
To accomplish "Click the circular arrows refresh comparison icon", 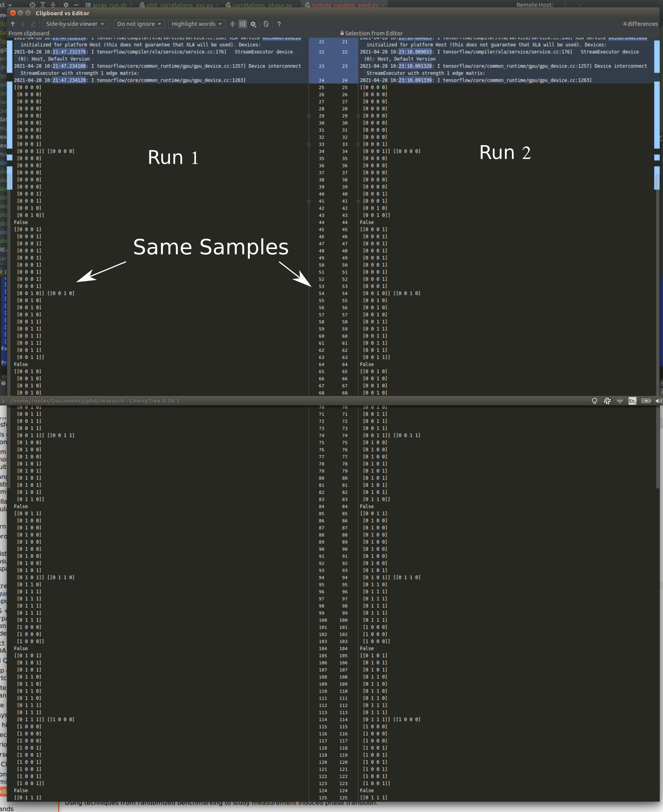I will [x=265, y=24].
